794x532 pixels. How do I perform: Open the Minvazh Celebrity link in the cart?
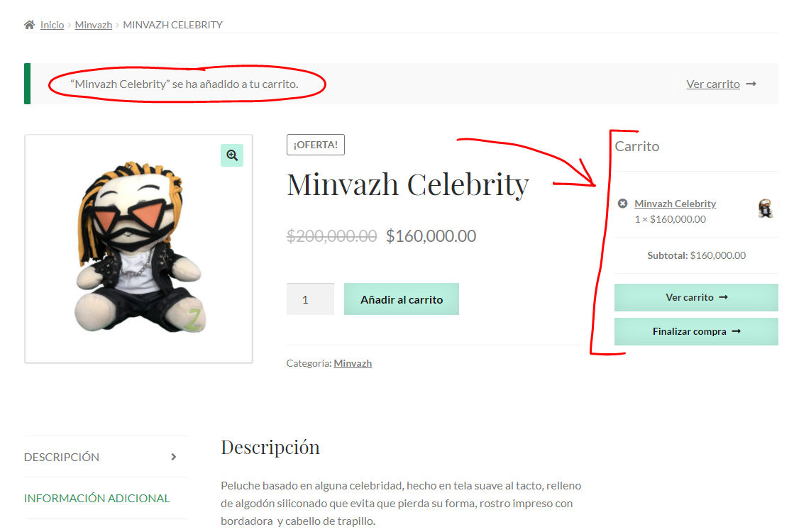point(675,204)
